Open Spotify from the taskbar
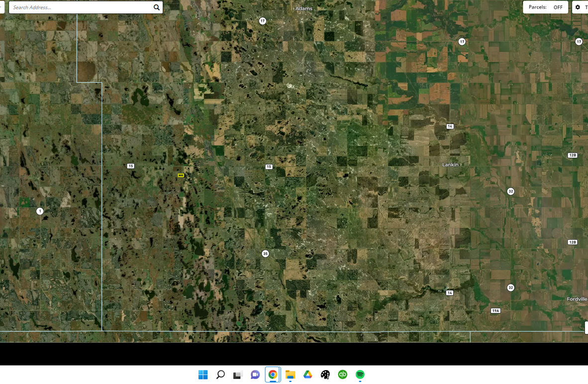This screenshot has height=384, width=588. pyautogui.click(x=360, y=375)
